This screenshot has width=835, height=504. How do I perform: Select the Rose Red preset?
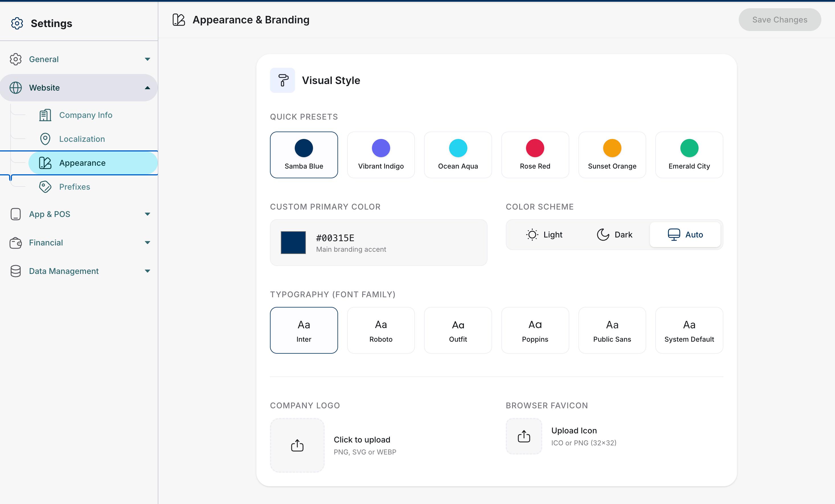(535, 155)
